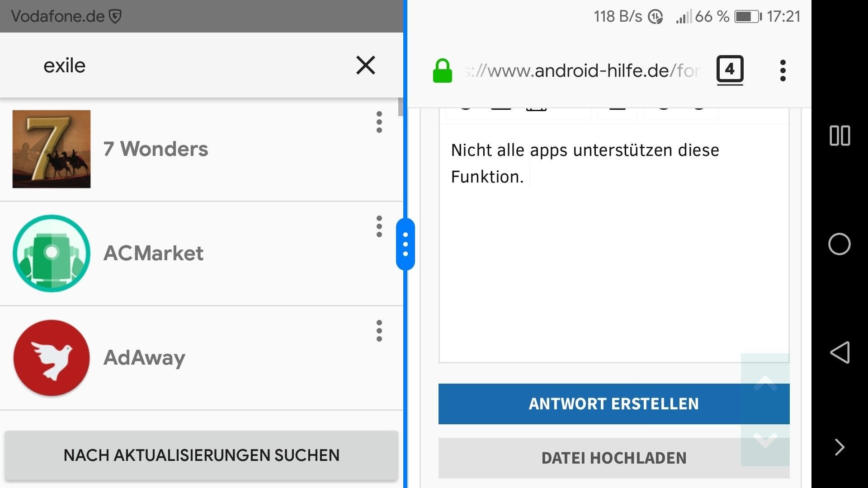
Task: Open overflow menu for 7 Wonders
Action: (x=379, y=122)
